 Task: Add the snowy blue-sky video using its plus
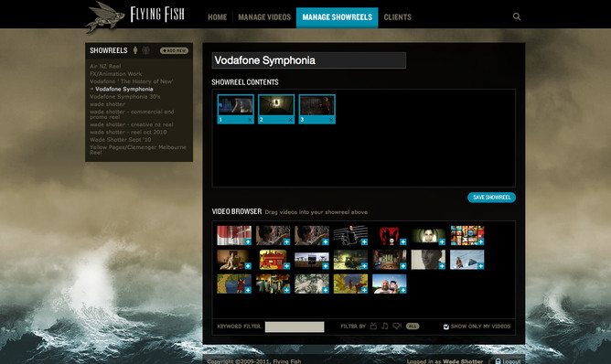[x=481, y=266]
